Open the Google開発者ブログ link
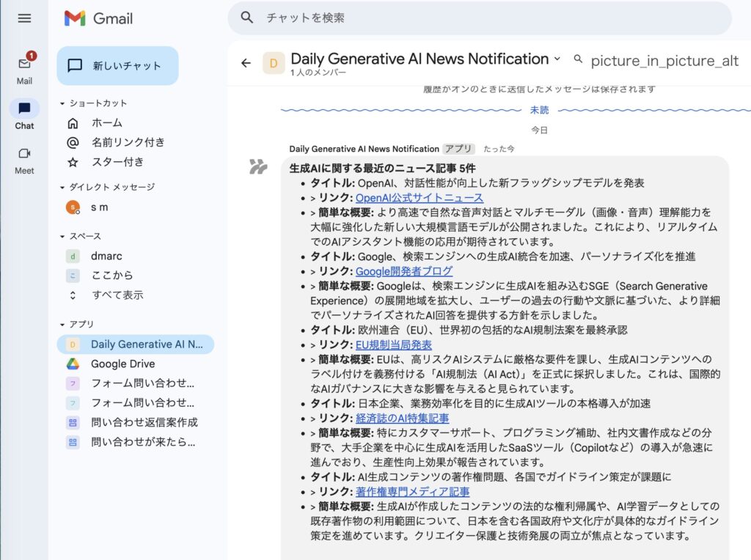 click(x=404, y=271)
